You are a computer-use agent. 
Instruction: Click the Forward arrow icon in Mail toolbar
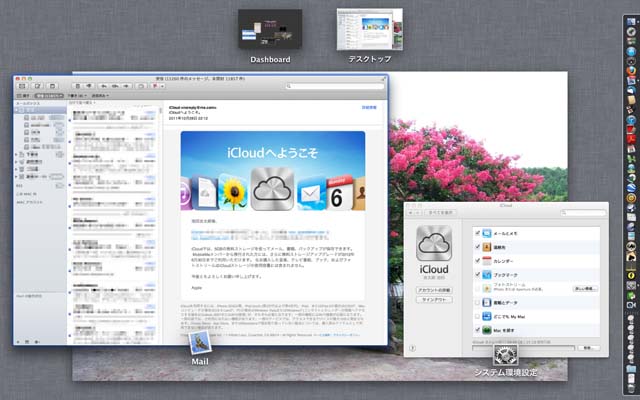pyautogui.click(x=127, y=86)
